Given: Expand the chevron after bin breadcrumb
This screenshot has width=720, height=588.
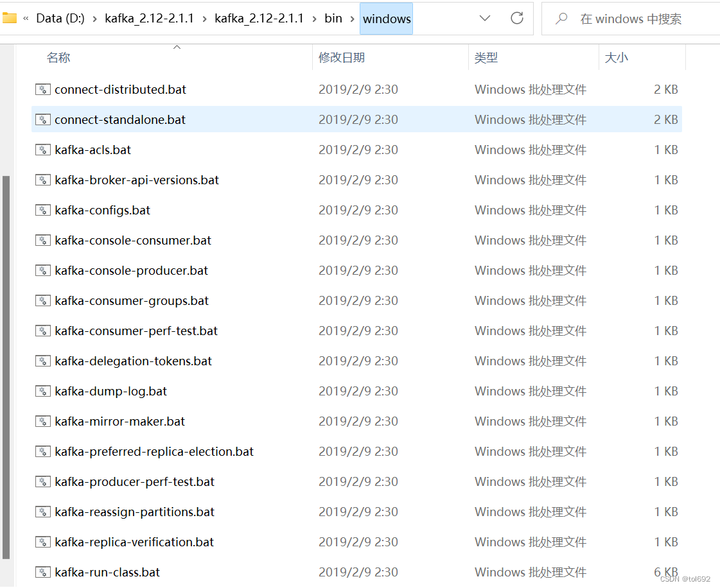Looking at the screenshot, I should [352, 19].
